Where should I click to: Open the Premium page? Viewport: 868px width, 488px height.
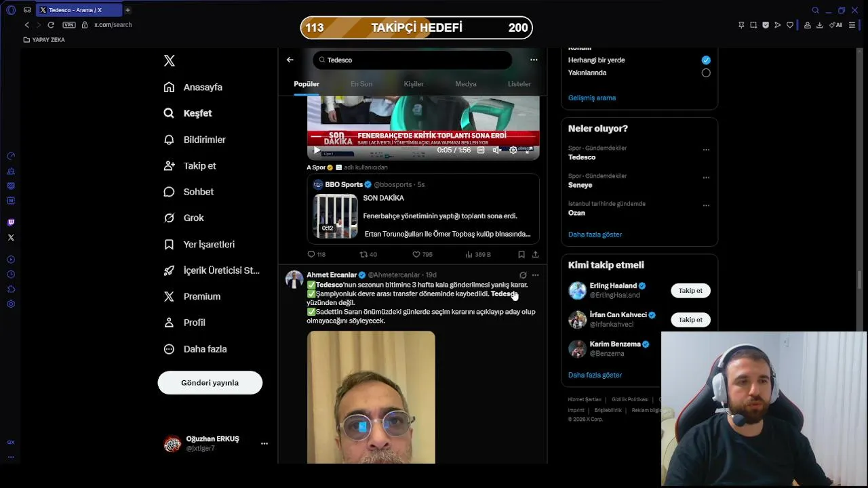pos(192,296)
